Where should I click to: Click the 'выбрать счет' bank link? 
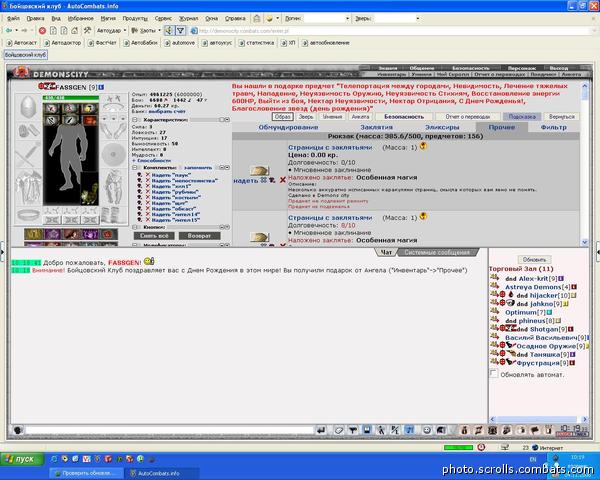click(x=167, y=111)
